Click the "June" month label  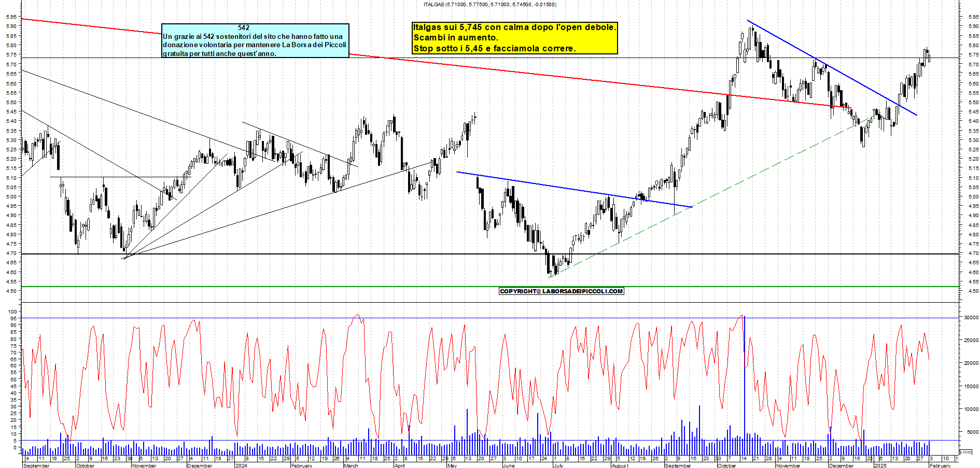coord(509,465)
